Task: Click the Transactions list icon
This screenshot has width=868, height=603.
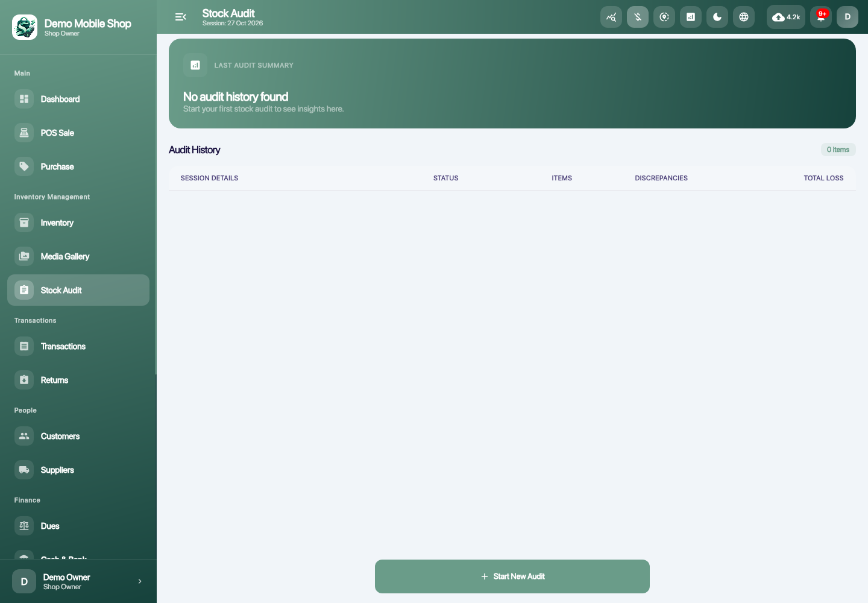Action: pyautogui.click(x=24, y=346)
